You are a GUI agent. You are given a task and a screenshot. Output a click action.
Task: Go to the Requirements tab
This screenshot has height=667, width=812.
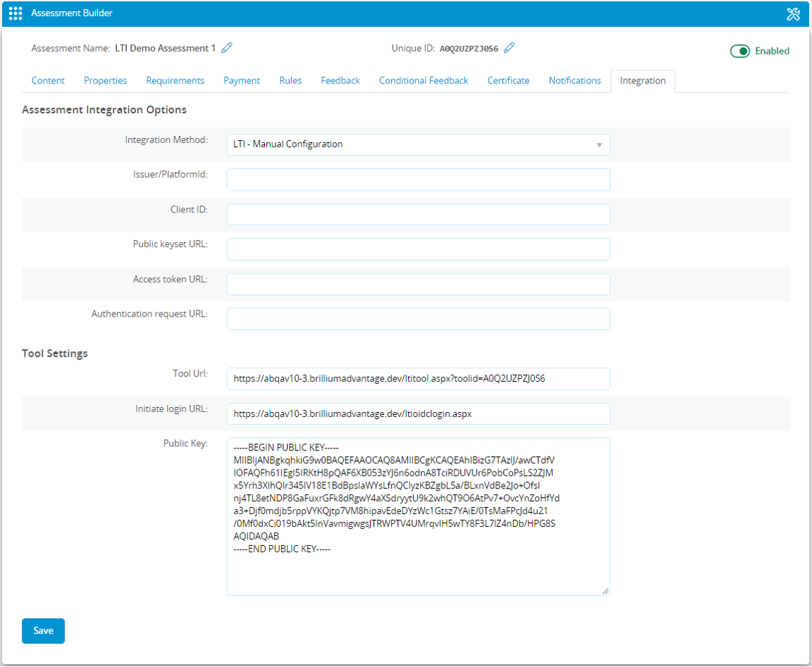(x=175, y=81)
